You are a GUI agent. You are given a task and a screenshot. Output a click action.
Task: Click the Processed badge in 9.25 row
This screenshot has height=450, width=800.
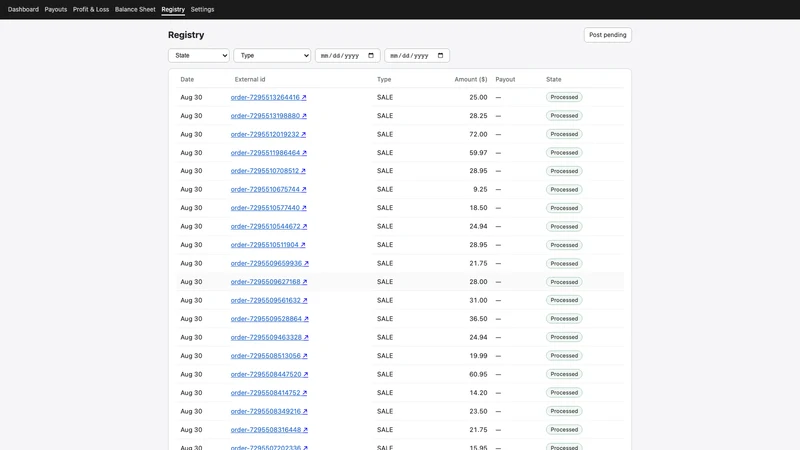pyautogui.click(x=564, y=189)
